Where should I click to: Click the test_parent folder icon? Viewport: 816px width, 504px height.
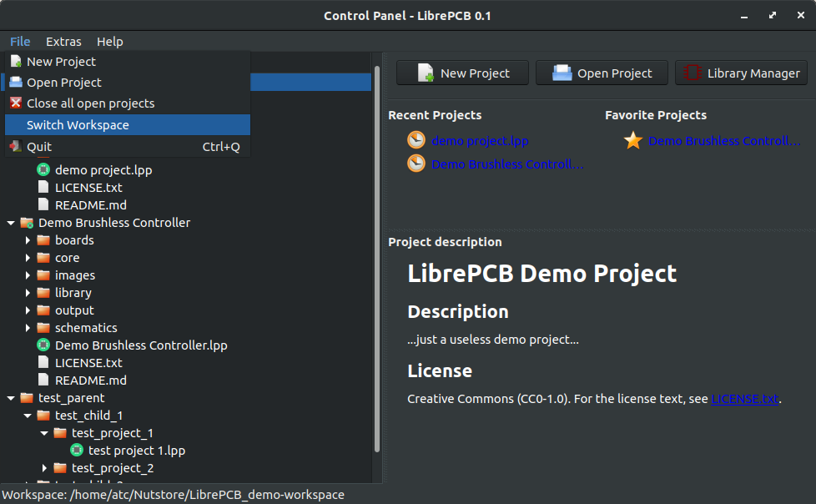click(x=27, y=398)
